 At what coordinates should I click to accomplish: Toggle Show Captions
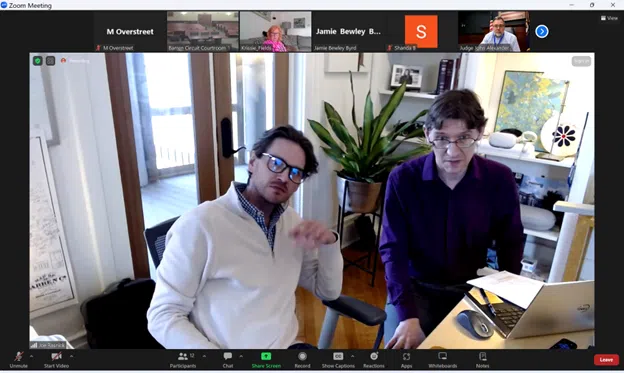pyautogui.click(x=338, y=360)
